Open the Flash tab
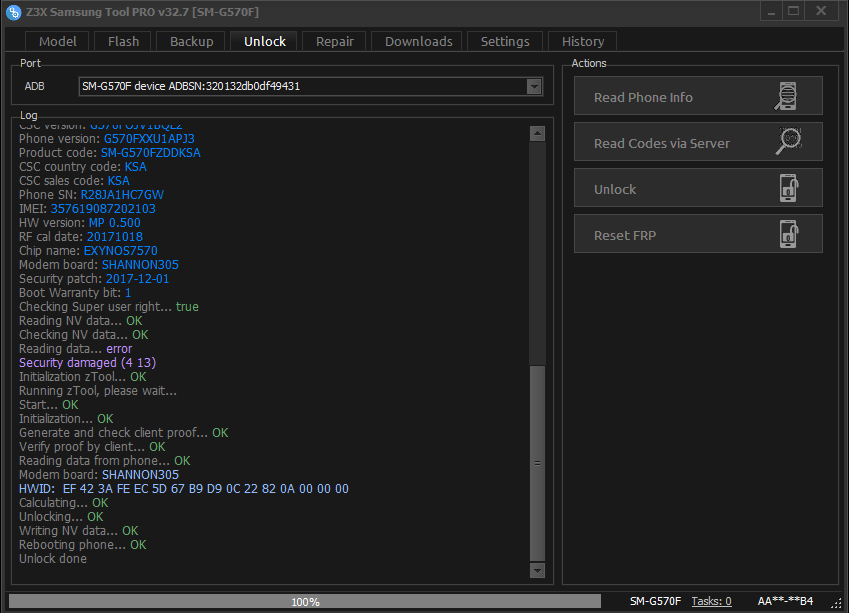The width and height of the screenshot is (849, 613). click(123, 42)
